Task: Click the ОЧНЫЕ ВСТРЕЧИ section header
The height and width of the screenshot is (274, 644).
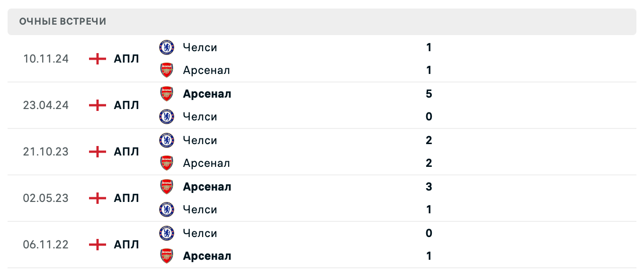Action: tap(63, 21)
